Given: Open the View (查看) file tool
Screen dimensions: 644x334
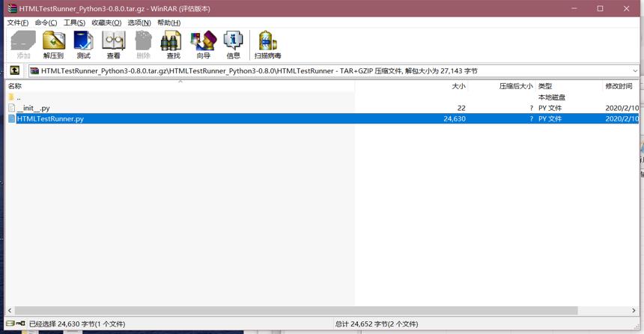Looking at the screenshot, I should (113, 45).
